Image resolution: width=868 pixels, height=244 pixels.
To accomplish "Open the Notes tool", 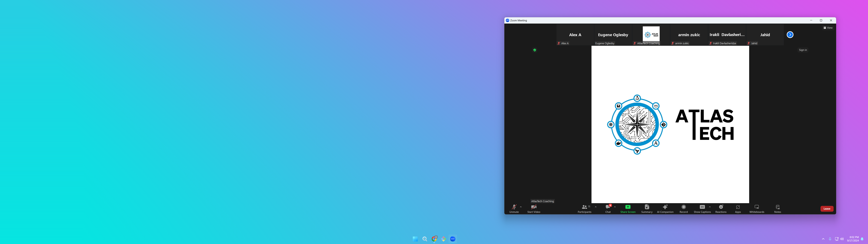I will tap(777, 209).
